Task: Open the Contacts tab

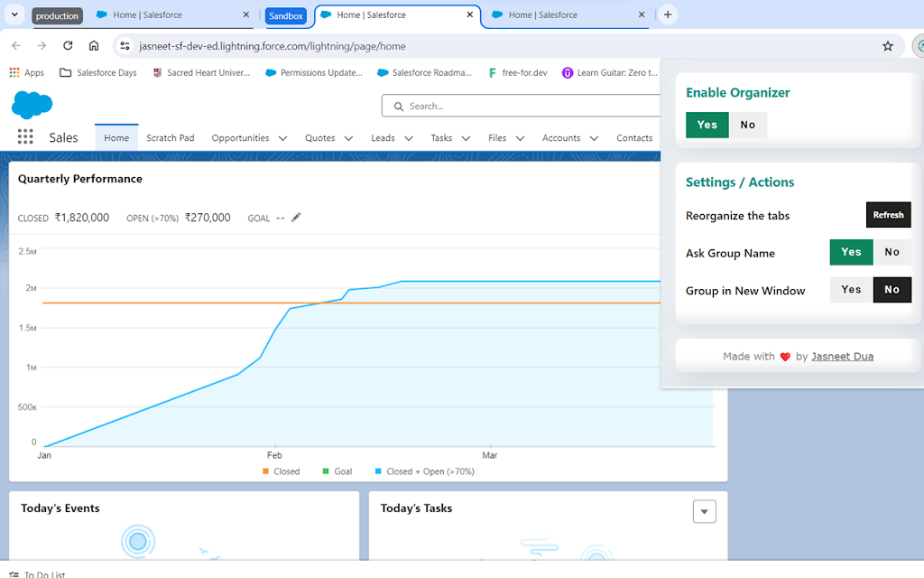Action: (x=634, y=138)
